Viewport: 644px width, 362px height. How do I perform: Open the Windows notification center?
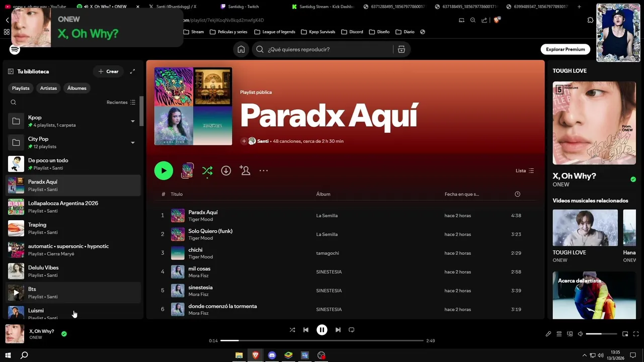tap(633, 355)
